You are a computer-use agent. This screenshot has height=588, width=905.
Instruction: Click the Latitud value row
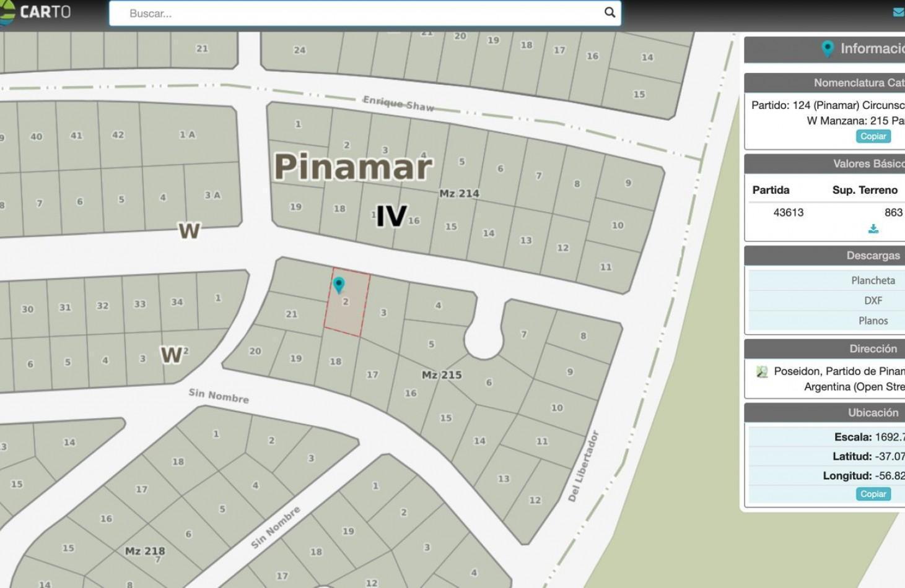point(827,456)
